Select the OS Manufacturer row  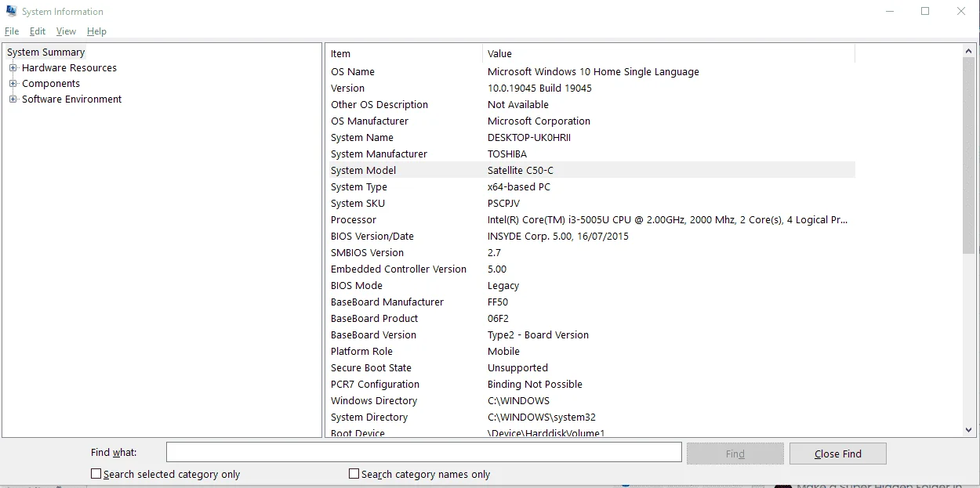click(x=590, y=121)
